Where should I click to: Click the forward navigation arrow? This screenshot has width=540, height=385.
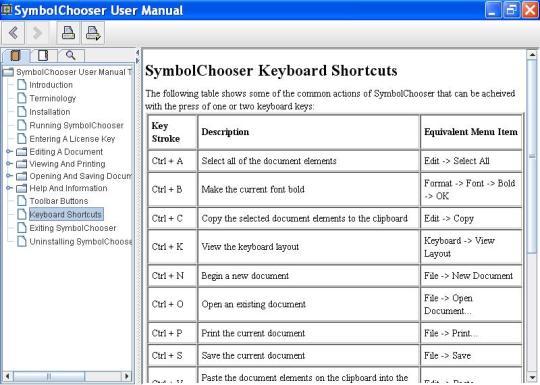37,33
